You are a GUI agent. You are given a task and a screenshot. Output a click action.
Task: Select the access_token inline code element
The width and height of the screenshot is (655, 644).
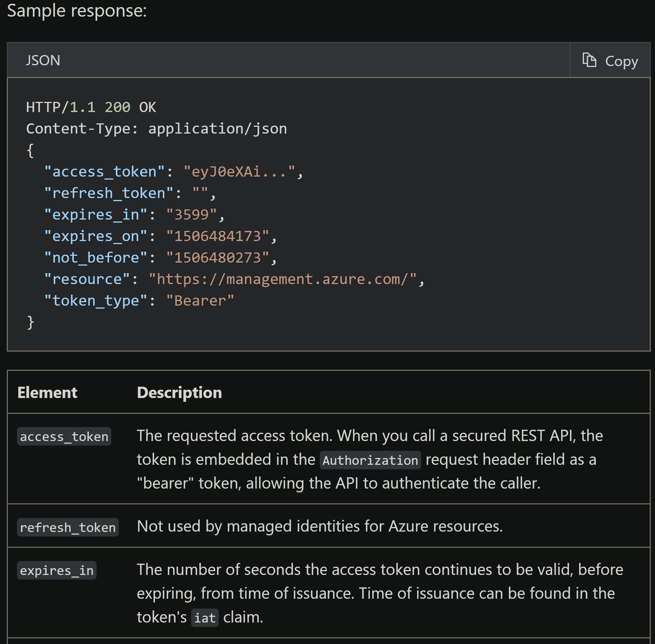point(64,437)
